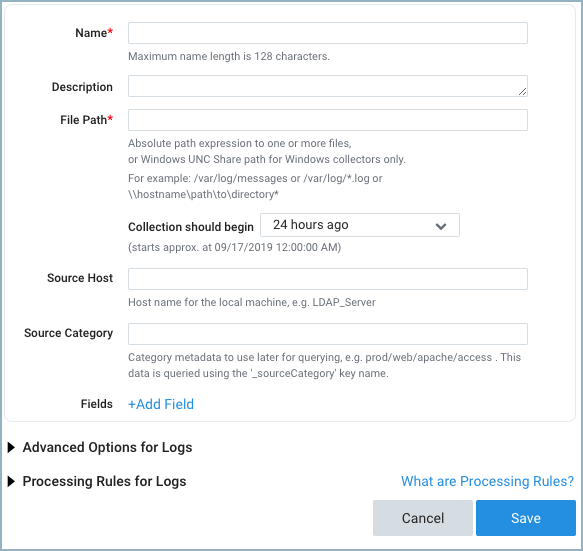Click Advanced Options for Logs heading text
583x551 pixels.
pyautogui.click(x=107, y=447)
